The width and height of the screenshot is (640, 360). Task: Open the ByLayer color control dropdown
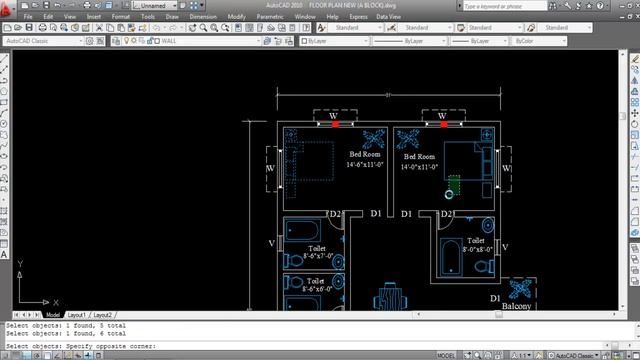[334, 41]
